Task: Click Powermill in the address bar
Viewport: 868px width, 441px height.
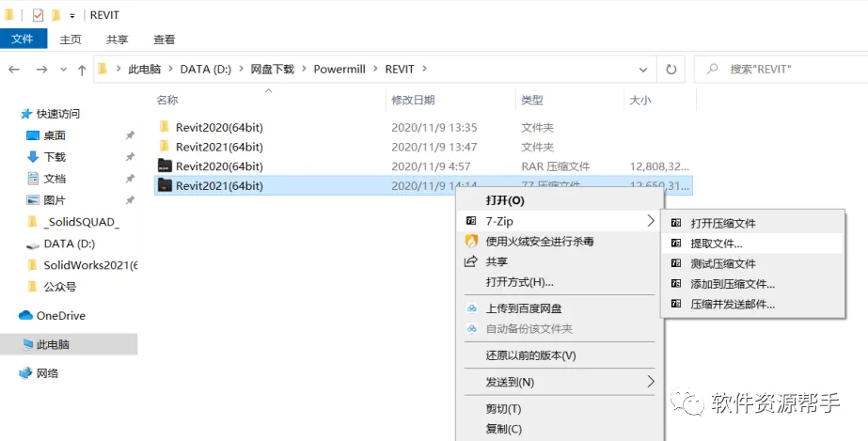Action: point(339,70)
